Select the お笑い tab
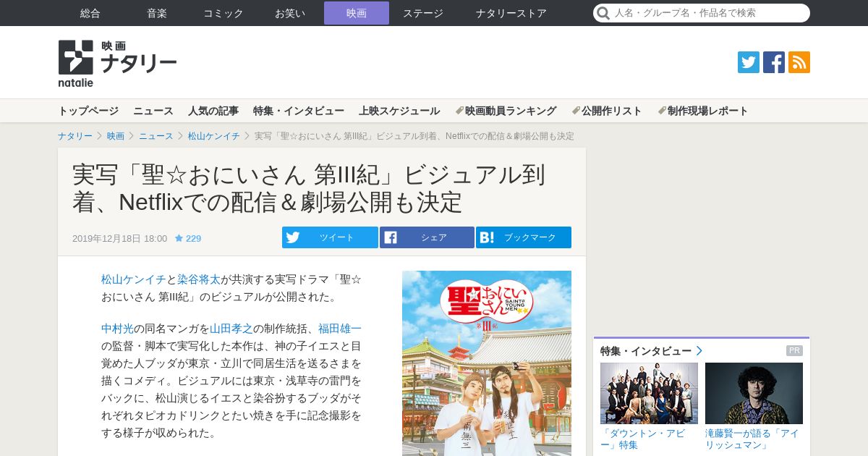868x456 pixels. (290, 13)
